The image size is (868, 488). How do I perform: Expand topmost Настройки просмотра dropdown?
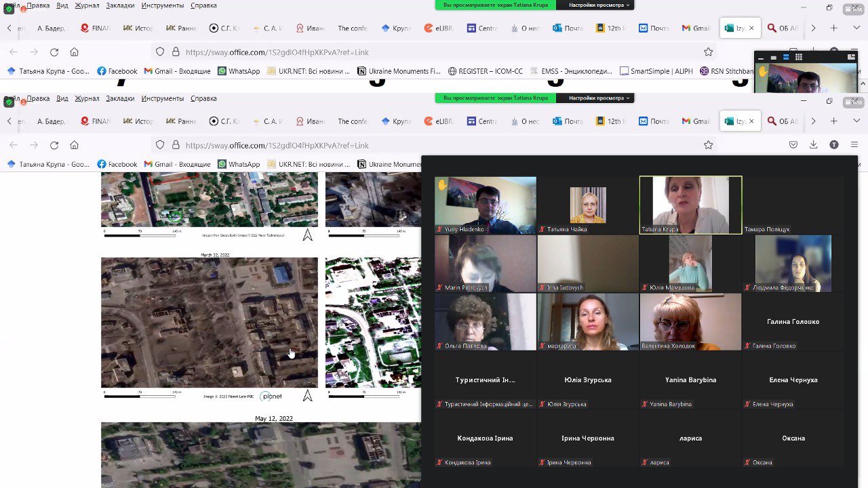[599, 5]
